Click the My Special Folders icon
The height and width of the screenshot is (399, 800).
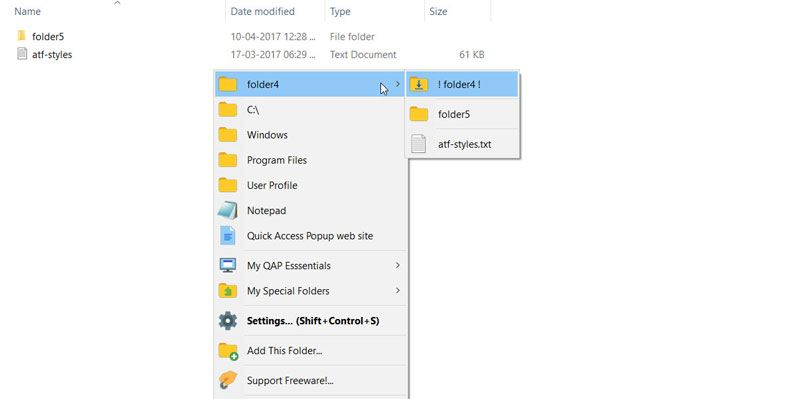pyautogui.click(x=228, y=291)
